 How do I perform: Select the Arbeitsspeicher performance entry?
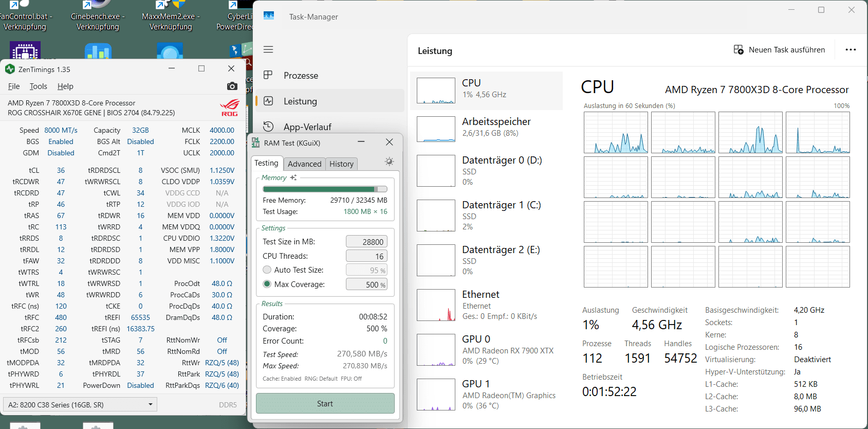[x=486, y=129]
